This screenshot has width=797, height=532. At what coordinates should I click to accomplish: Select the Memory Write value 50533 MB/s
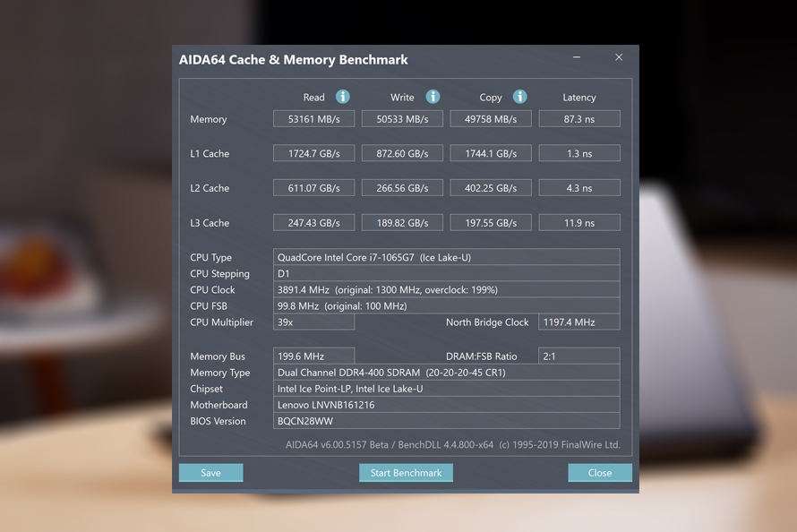pyautogui.click(x=402, y=119)
